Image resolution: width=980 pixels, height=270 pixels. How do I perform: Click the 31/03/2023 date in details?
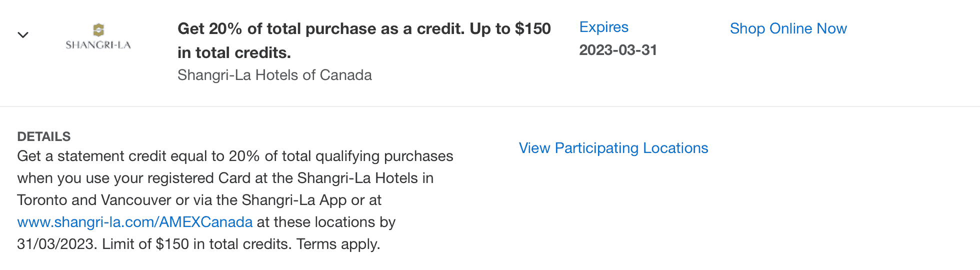point(55,244)
